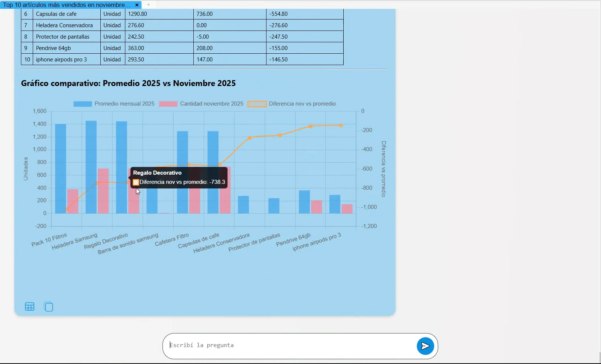
Task: Open a new tab with plus
Action: tap(149, 5)
